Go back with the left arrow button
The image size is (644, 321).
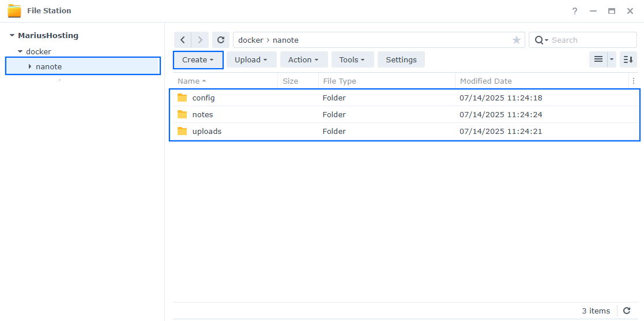pos(183,40)
